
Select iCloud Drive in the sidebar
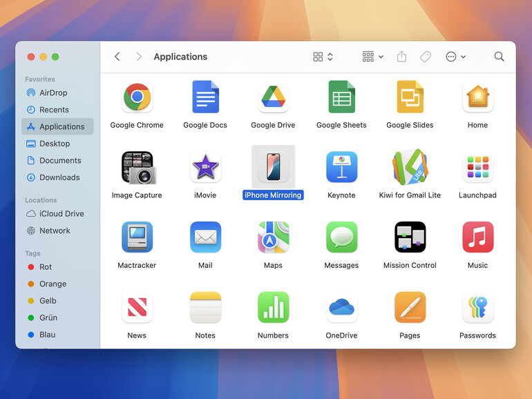click(61, 214)
